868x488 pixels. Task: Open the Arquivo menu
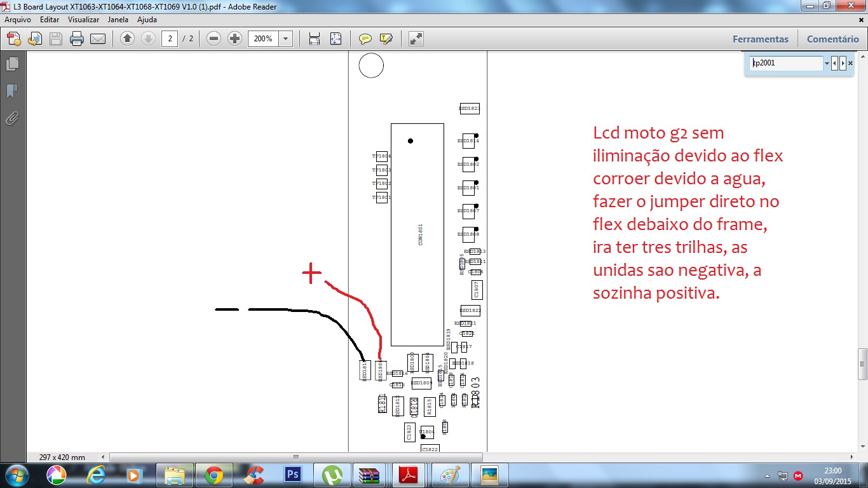(x=18, y=20)
